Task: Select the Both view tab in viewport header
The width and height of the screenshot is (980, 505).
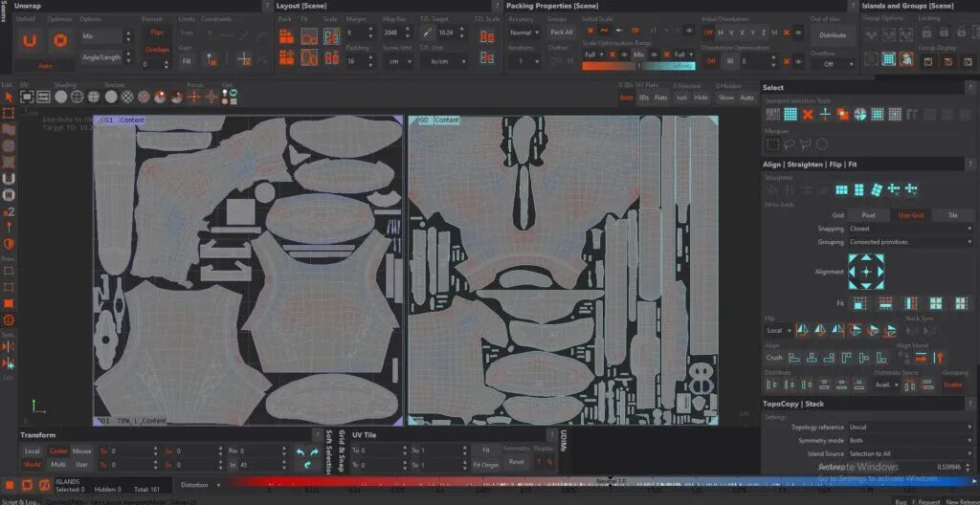Action: tap(626, 98)
